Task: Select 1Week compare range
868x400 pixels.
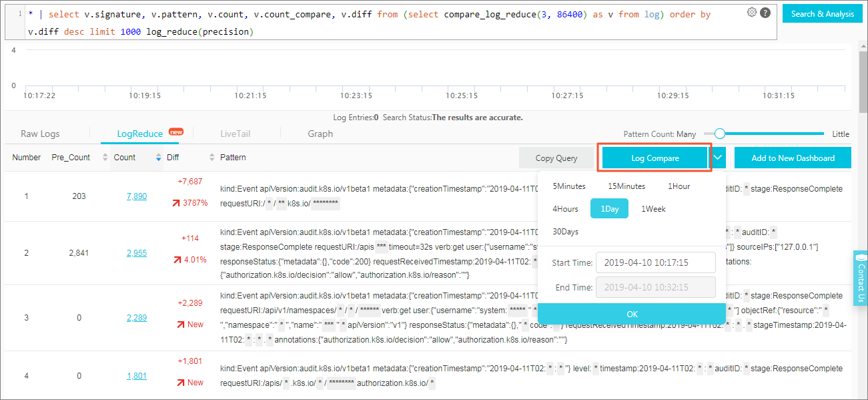Action: [653, 209]
